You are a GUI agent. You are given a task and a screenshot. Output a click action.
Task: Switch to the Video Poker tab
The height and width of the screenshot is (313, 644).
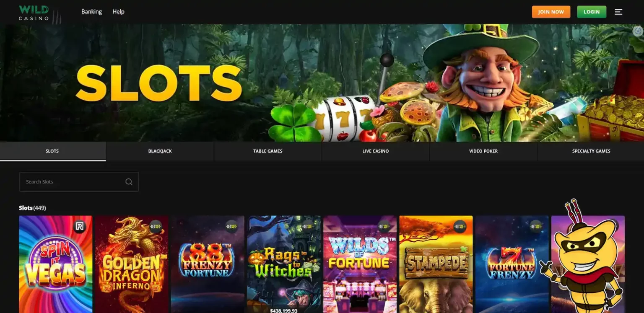coord(483,151)
